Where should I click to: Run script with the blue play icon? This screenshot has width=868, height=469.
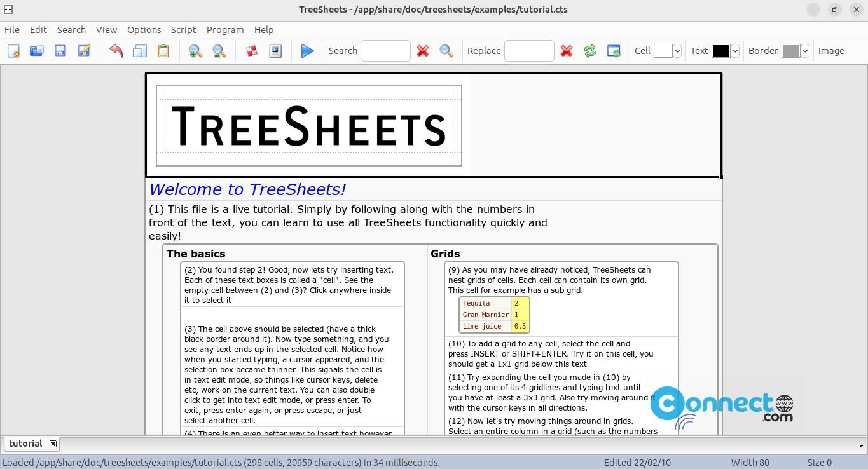[308, 51]
